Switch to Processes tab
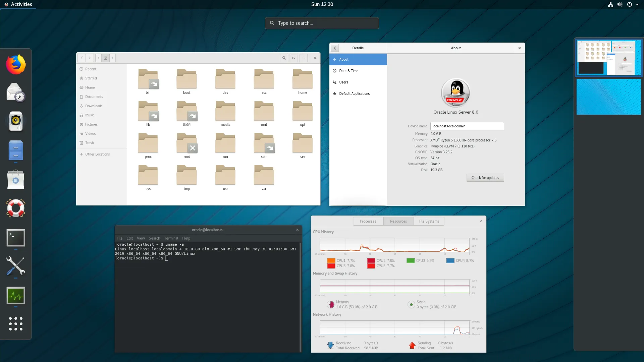The height and width of the screenshot is (362, 644). point(368,221)
